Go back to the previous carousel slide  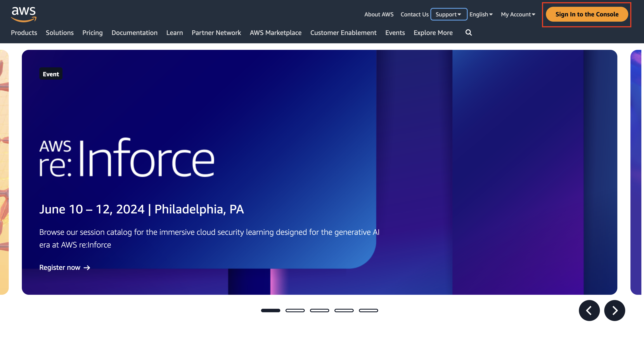tap(589, 310)
